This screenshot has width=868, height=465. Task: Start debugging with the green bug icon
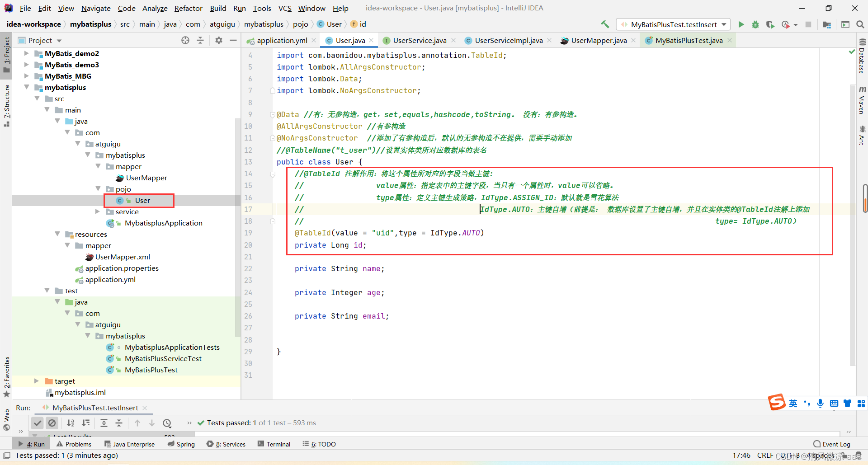coord(755,24)
